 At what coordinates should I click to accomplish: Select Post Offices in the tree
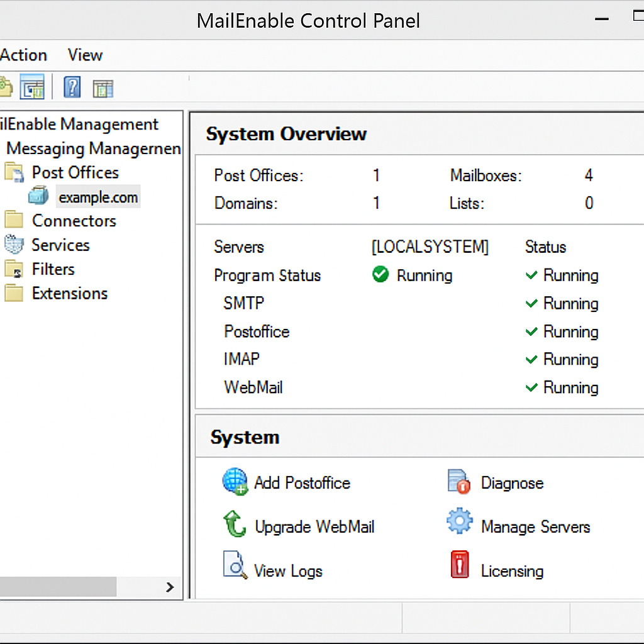[75, 172]
